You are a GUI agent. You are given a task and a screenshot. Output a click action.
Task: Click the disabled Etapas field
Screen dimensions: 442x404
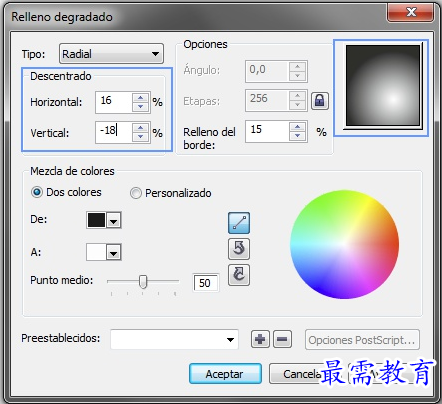[267, 100]
